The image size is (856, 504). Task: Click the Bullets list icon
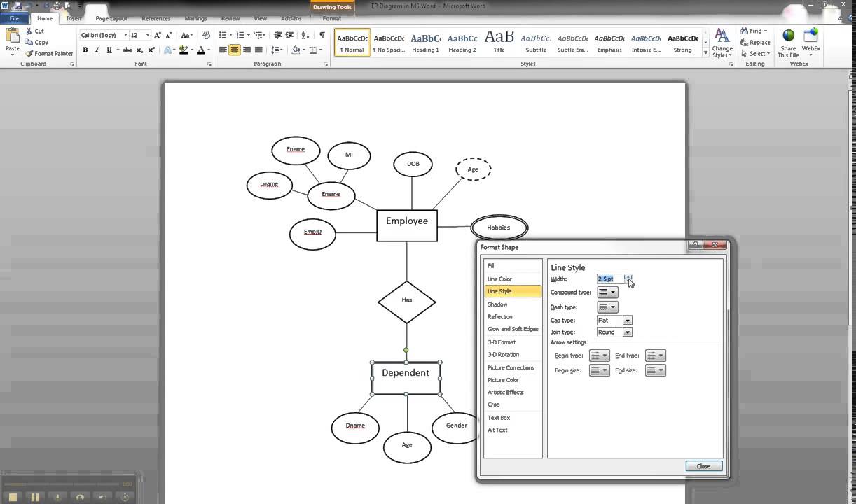(x=223, y=35)
